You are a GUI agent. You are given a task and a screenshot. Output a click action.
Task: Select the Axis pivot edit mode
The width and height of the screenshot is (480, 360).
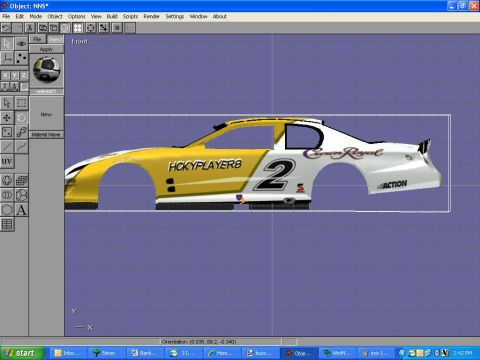[x=7, y=58]
